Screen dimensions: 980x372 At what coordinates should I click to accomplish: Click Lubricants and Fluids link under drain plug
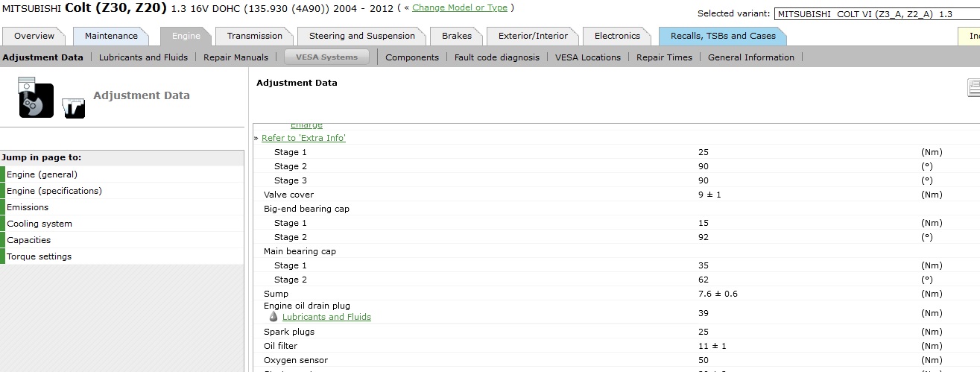pos(326,317)
